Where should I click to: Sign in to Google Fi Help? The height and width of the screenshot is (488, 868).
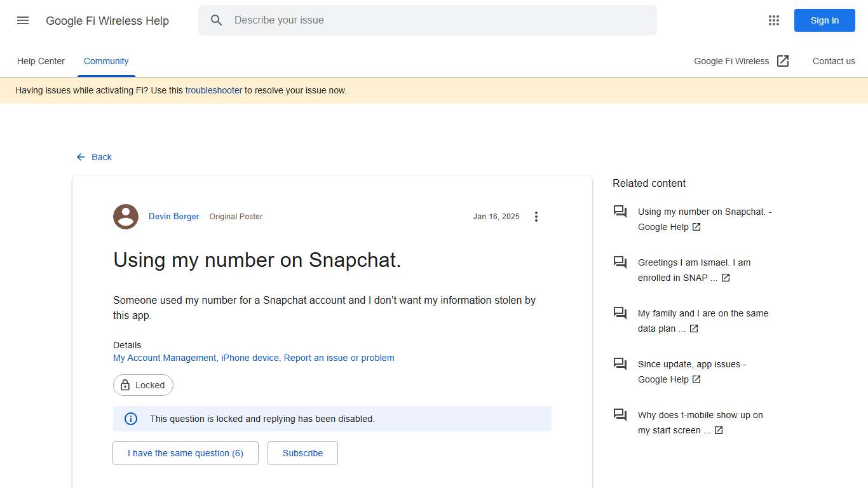tap(824, 20)
